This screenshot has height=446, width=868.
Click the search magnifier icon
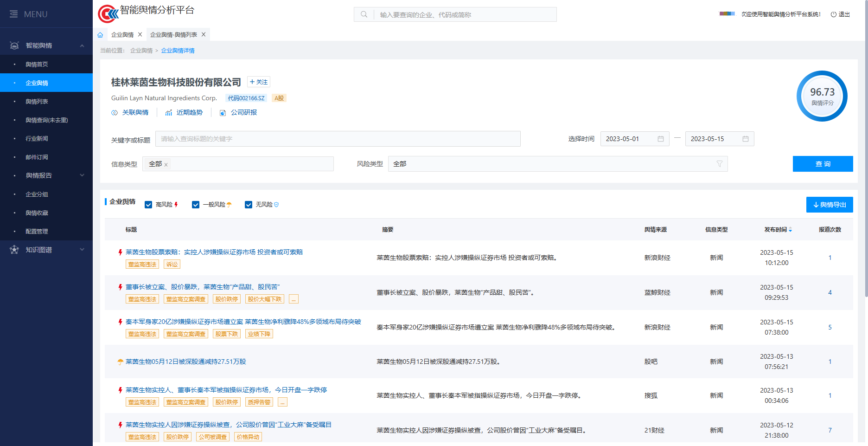pos(364,14)
